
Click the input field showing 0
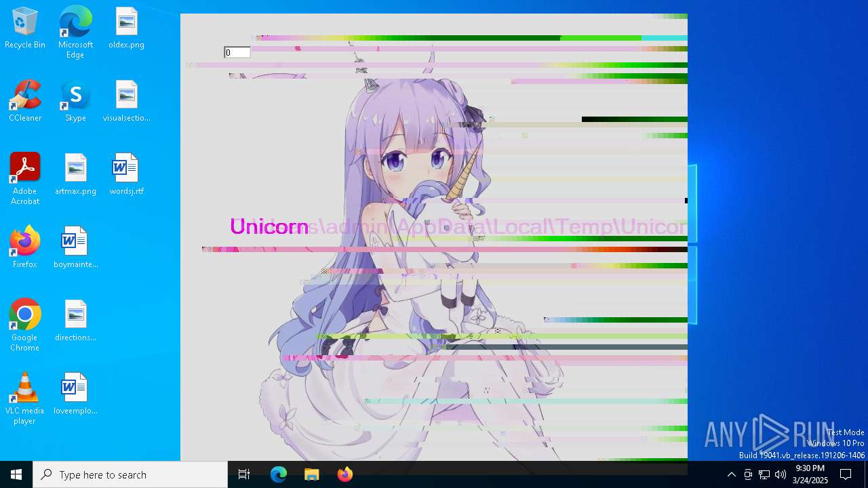point(237,52)
